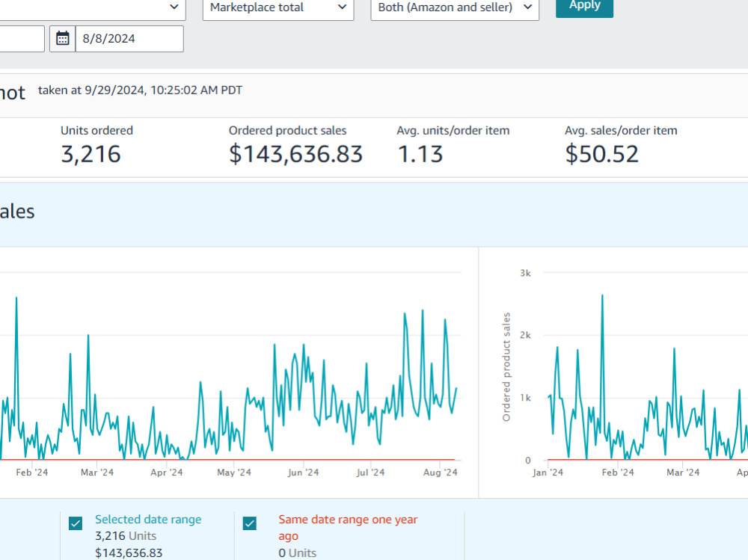Click the Feb '24 axis label on left chart
This screenshot has height=560, width=748.
pos(32,473)
